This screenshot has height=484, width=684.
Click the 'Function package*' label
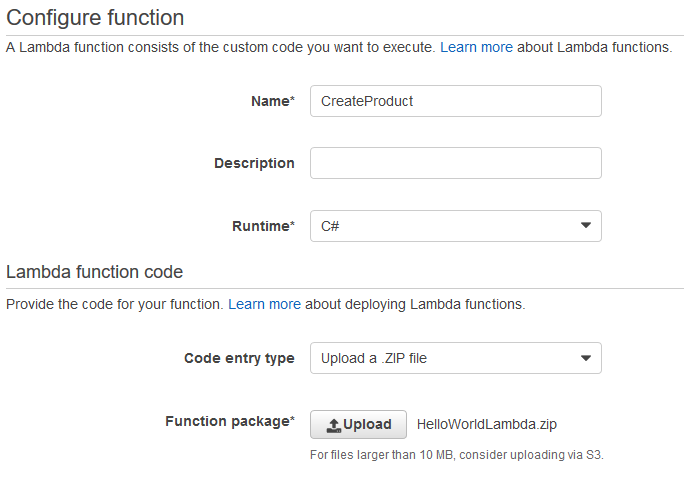coord(230,421)
